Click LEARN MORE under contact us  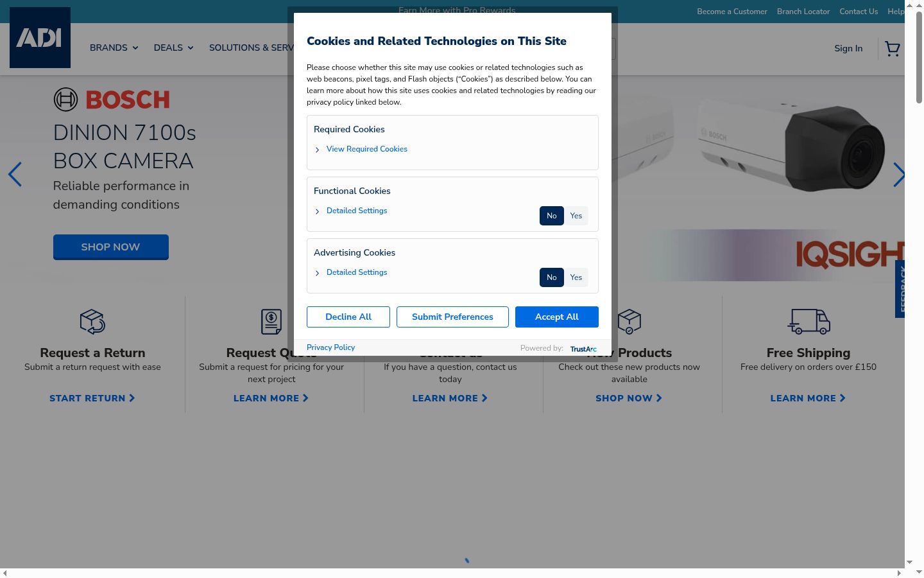coord(450,398)
